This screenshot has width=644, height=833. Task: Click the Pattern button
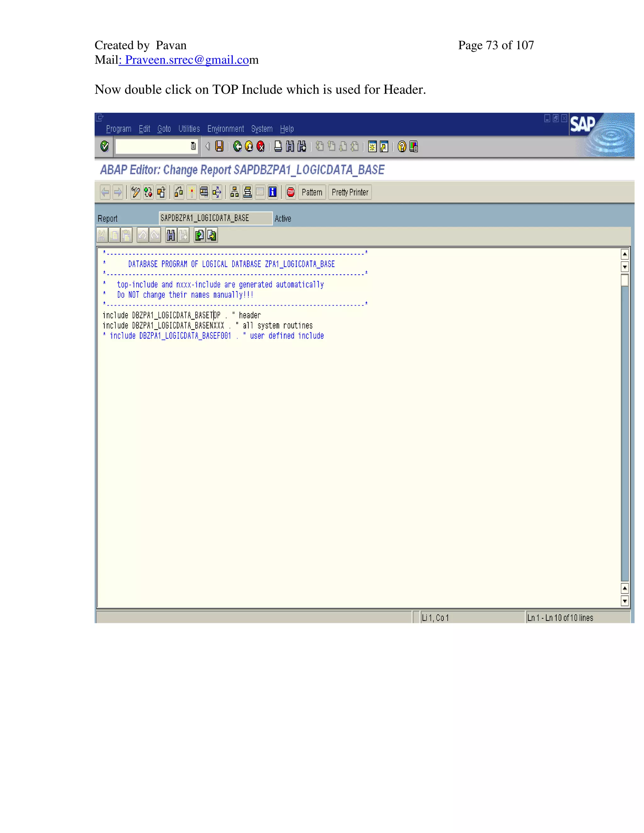[x=312, y=192]
